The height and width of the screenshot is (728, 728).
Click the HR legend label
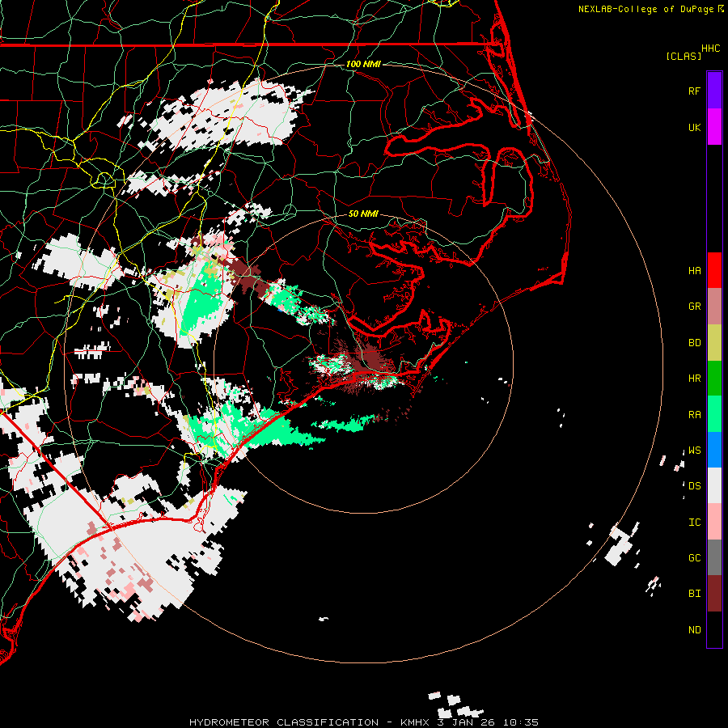coord(694,379)
